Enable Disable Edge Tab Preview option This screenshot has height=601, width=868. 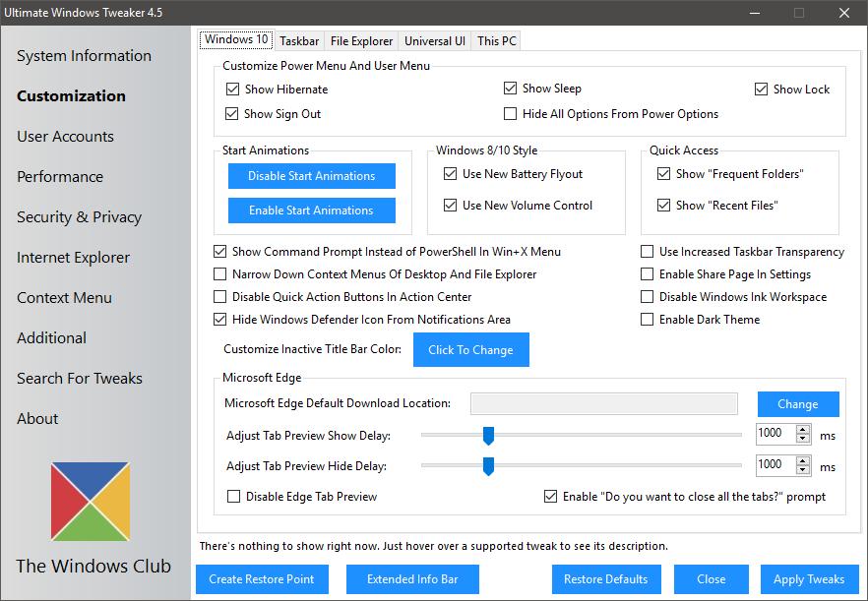pyautogui.click(x=234, y=497)
